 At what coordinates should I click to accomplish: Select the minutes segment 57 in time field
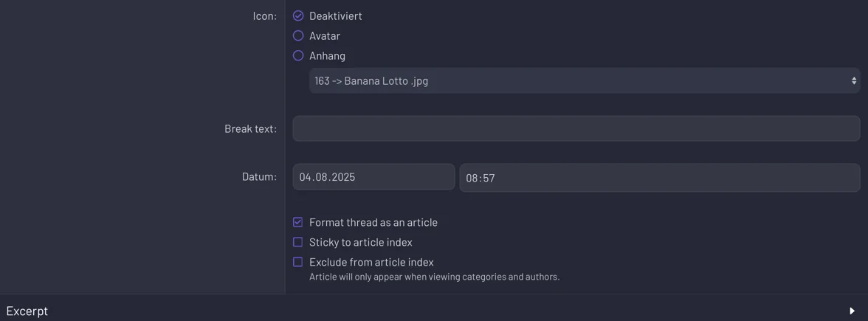pyautogui.click(x=489, y=179)
